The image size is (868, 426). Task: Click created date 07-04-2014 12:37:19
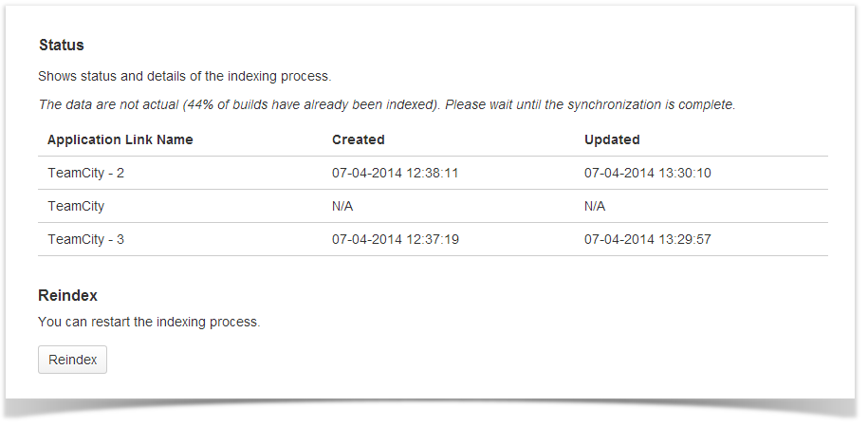(395, 239)
